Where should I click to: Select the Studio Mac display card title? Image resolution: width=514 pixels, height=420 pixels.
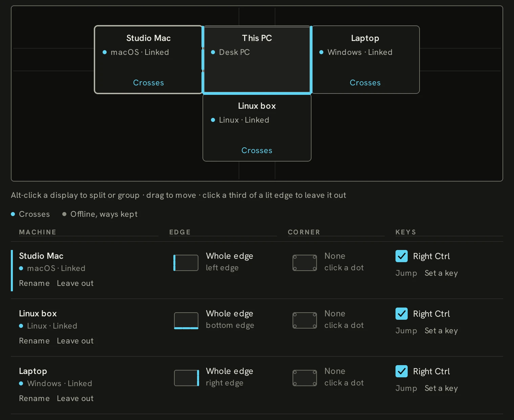coord(148,38)
